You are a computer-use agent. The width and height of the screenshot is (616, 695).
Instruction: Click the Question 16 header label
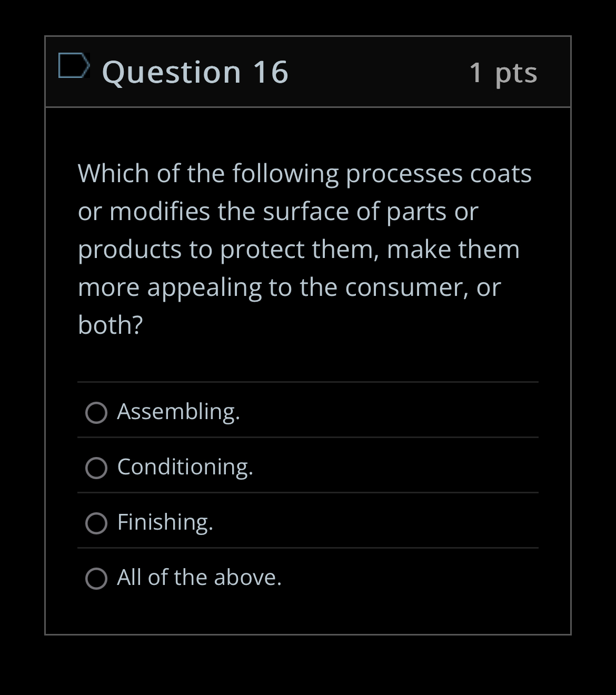click(x=195, y=72)
